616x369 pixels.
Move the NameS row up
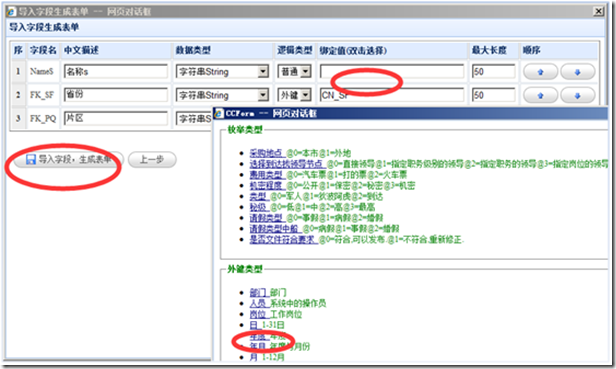(x=541, y=72)
